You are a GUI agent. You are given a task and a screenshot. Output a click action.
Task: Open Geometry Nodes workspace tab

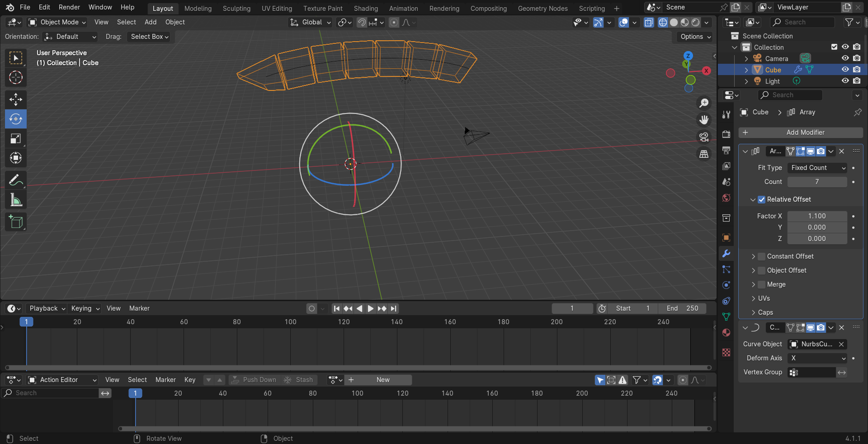click(x=542, y=8)
